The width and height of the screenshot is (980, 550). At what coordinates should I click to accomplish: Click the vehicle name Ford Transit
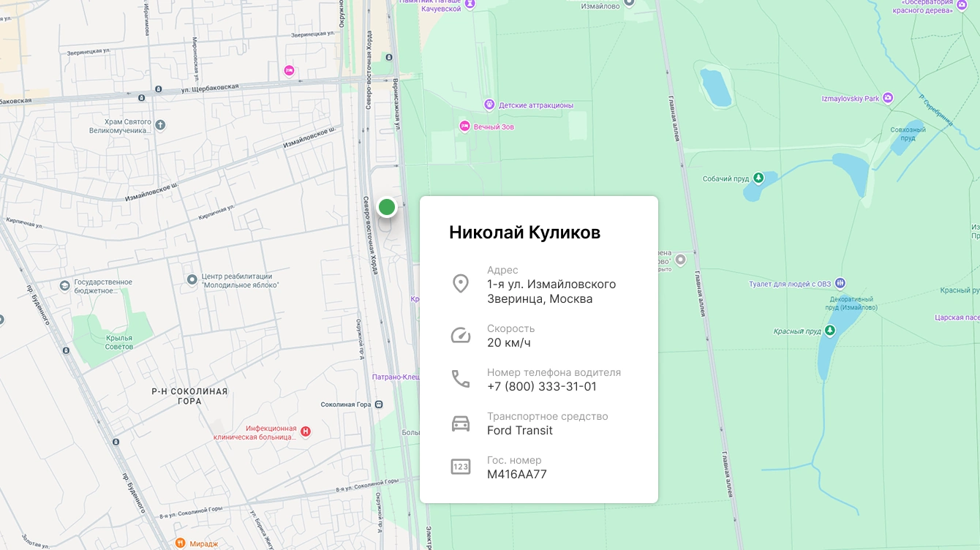(x=520, y=430)
